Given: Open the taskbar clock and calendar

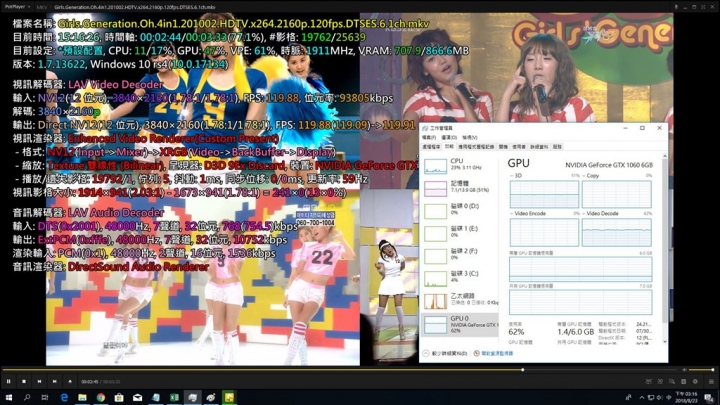Looking at the screenshot, I should (x=687, y=397).
